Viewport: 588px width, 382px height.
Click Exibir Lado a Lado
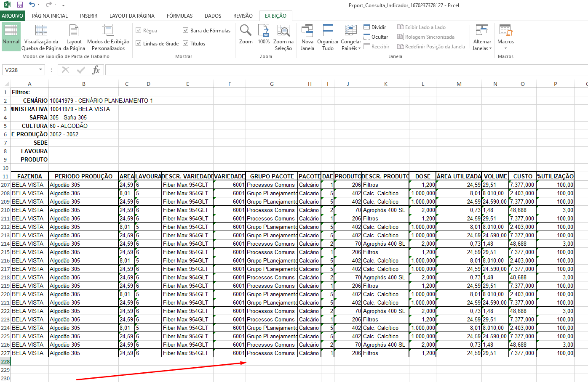pyautogui.click(x=421, y=27)
